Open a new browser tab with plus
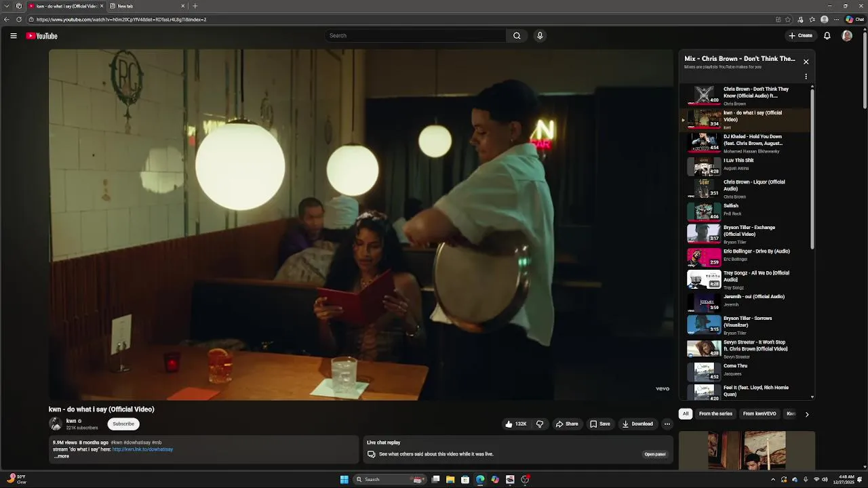The height and width of the screenshot is (488, 868). 195,6
